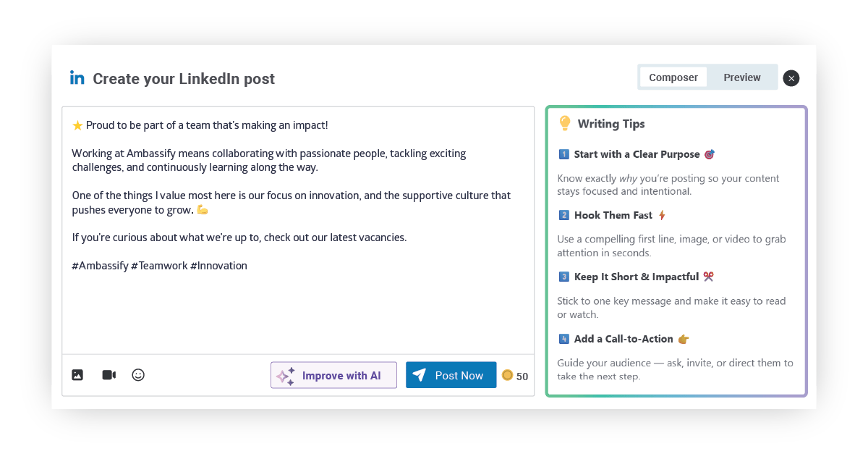Close the Create your LinkedIn post dialog
The height and width of the screenshot is (454, 868).
791,78
